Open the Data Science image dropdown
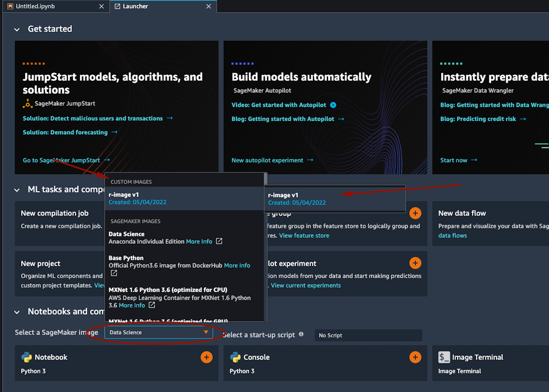The height and width of the screenshot is (392, 549). [158, 332]
